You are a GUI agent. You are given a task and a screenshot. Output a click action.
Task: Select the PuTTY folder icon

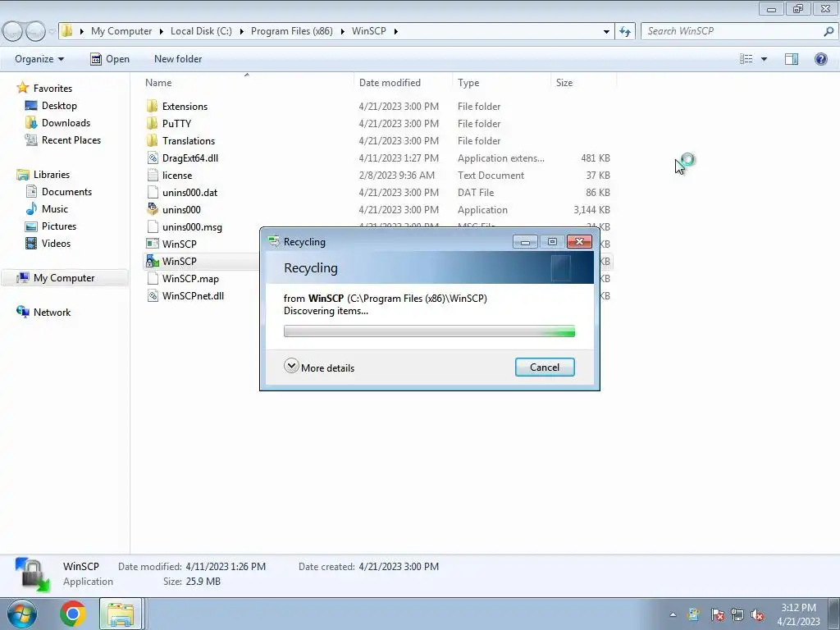[x=153, y=123]
